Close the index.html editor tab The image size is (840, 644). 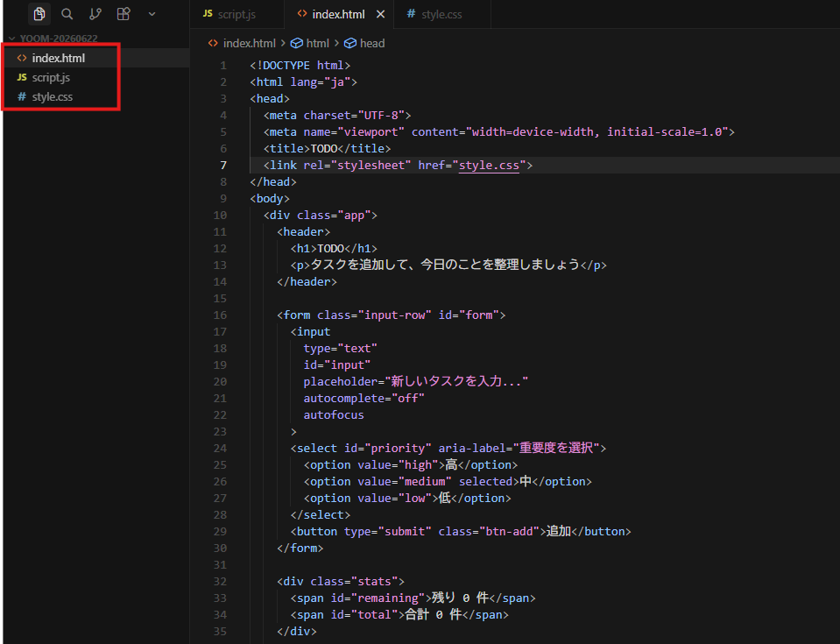380,15
